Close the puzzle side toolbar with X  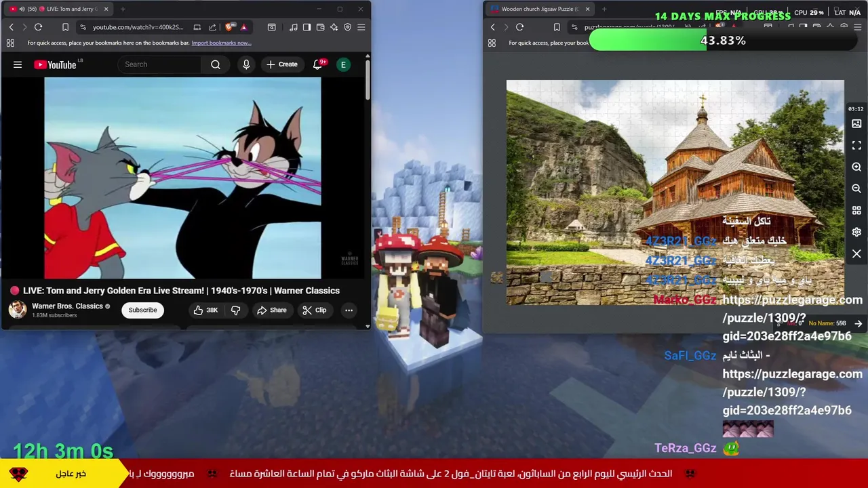click(x=856, y=254)
